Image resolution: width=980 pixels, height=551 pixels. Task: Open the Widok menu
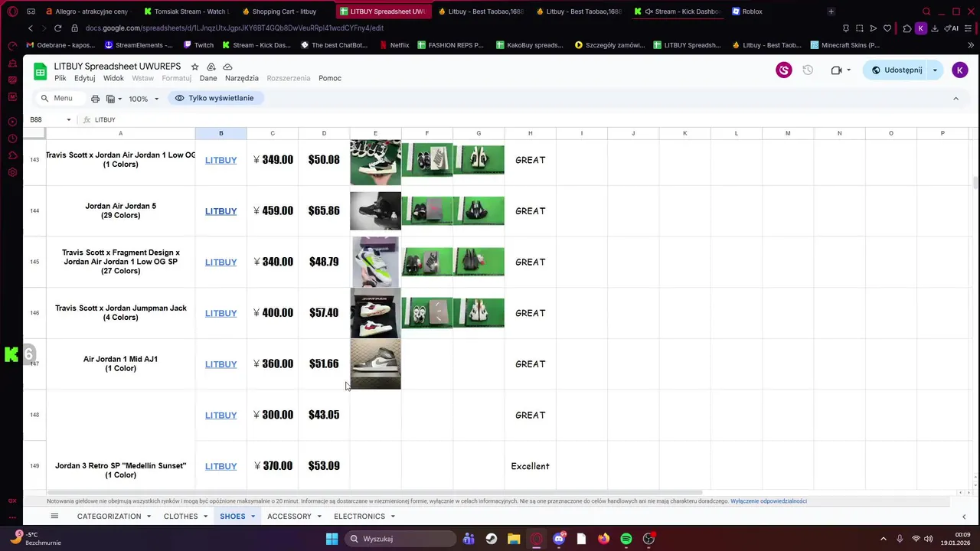coord(113,78)
